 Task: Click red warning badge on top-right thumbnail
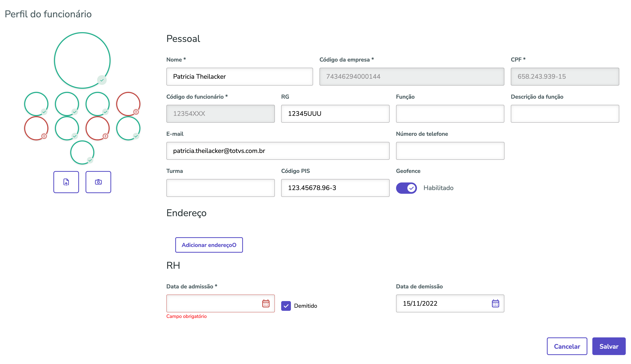click(136, 112)
